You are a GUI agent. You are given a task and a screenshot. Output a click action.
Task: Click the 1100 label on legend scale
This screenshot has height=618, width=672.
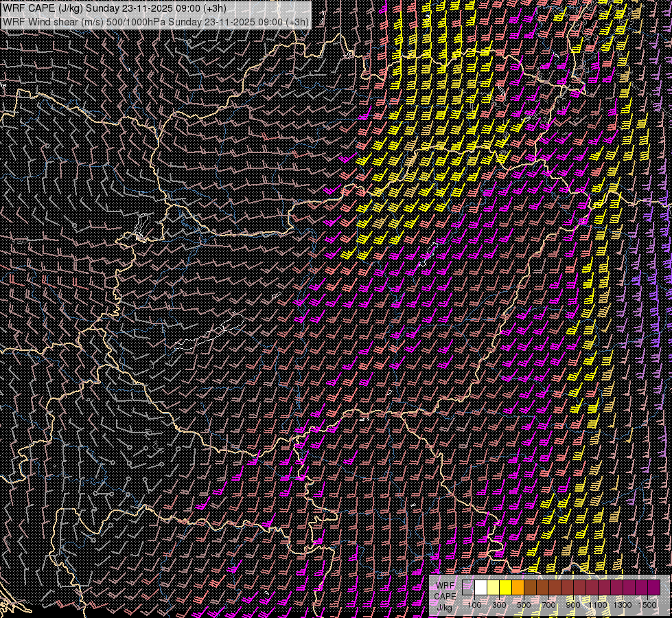598,605
